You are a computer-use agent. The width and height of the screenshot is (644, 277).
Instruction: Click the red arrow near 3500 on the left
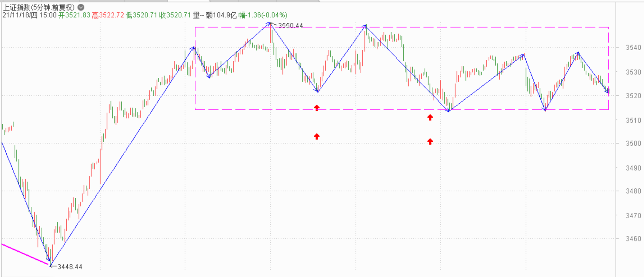pyautogui.click(x=317, y=136)
